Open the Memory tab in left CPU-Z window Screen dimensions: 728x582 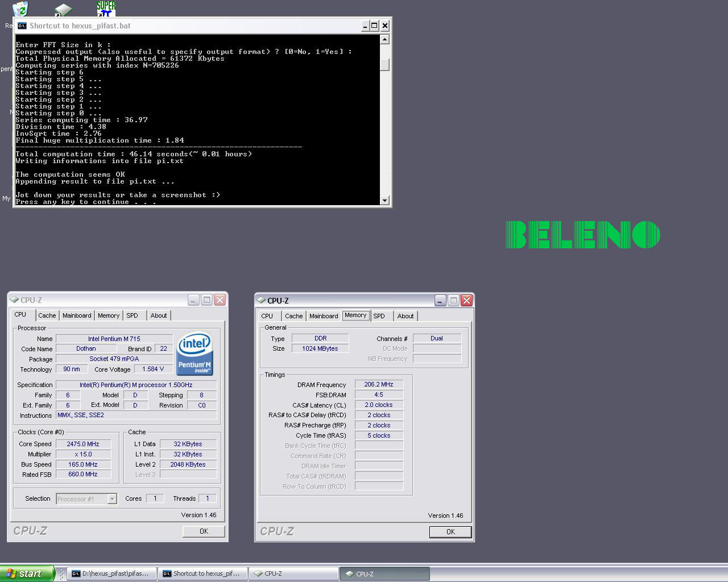pyautogui.click(x=109, y=315)
